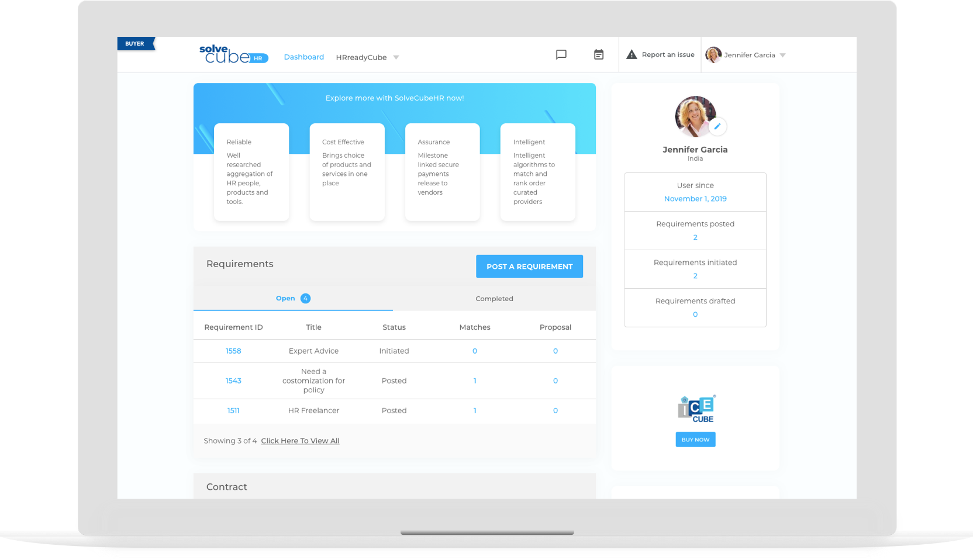Click the warning triangle report icon
The height and width of the screenshot is (560, 973).
[632, 54]
